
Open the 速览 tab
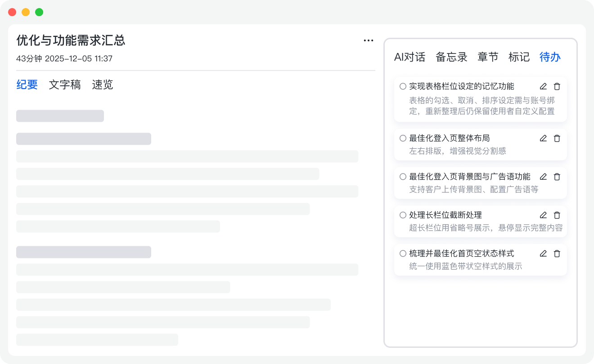103,84
